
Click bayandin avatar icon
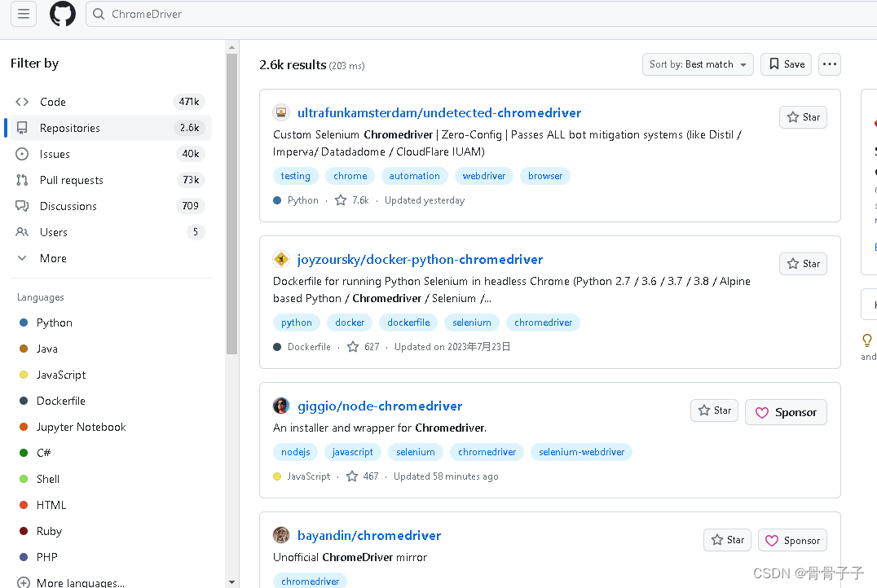(x=280, y=535)
